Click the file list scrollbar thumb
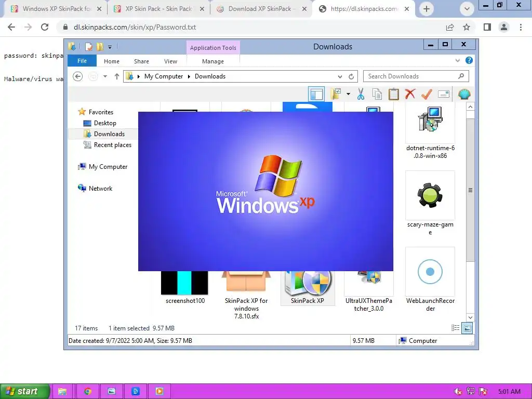The height and width of the screenshot is (399, 532). coord(470,190)
